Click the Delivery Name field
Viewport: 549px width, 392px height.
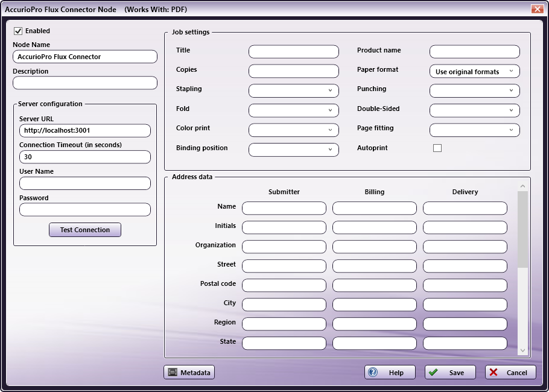coord(465,208)
